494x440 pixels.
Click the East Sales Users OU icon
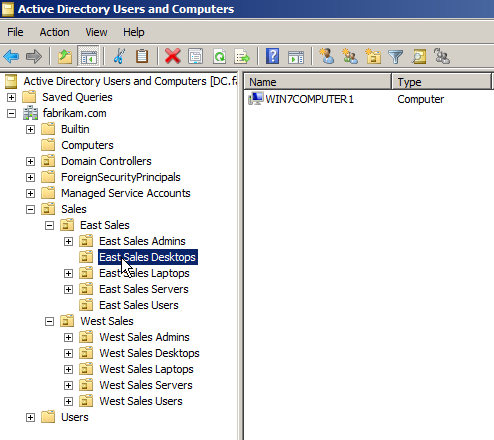tap(86, 305)
